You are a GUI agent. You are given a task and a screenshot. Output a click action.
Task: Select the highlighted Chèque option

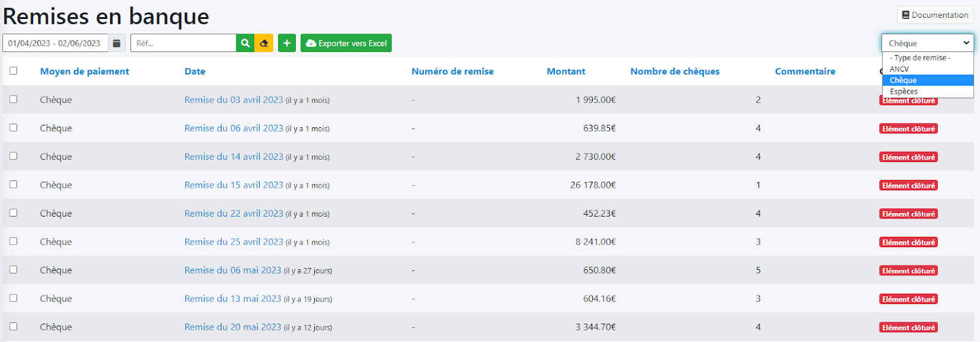click(903, 80)
